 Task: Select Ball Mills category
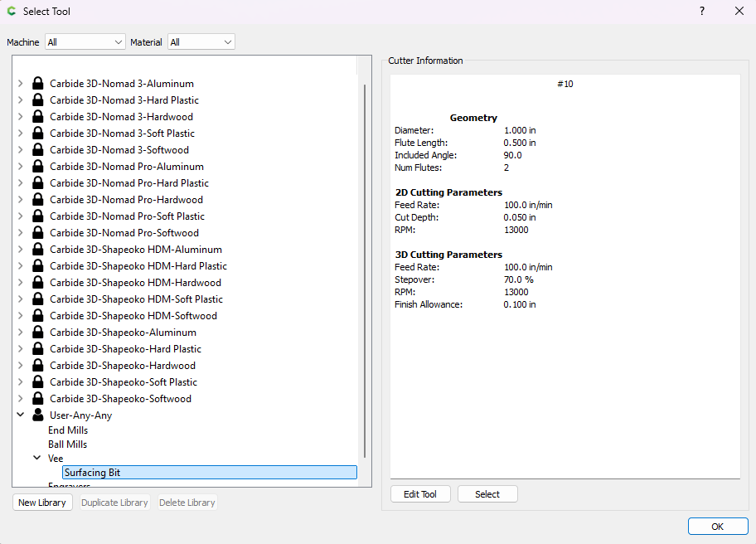point(68,444)
